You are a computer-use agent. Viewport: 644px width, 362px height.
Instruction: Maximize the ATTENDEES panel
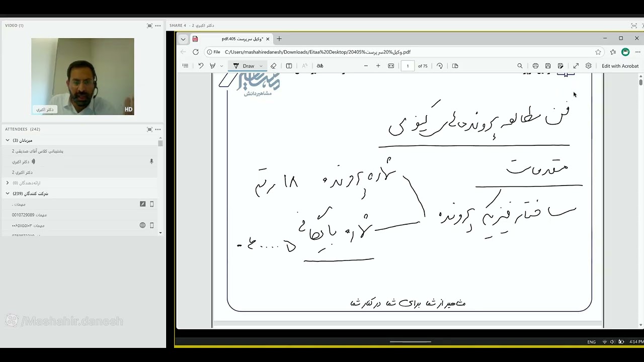tap(149, 129)
